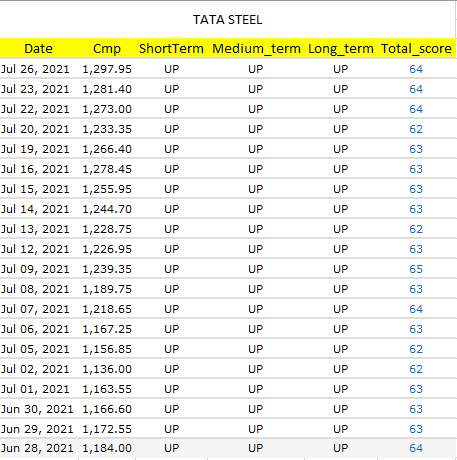Click the Long_term column header
This screenshot has height=460, width=457.
point(341,49)
